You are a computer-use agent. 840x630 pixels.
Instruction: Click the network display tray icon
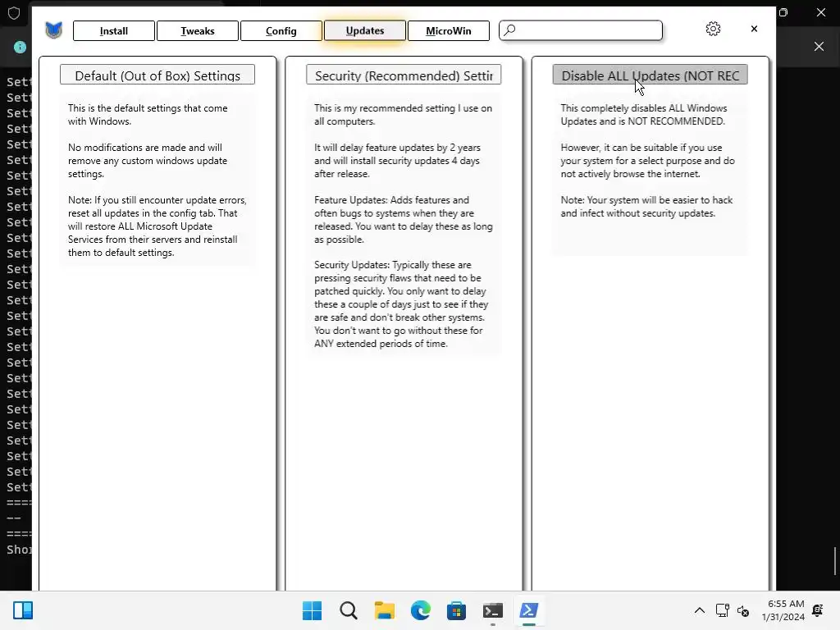pos(722,610)
